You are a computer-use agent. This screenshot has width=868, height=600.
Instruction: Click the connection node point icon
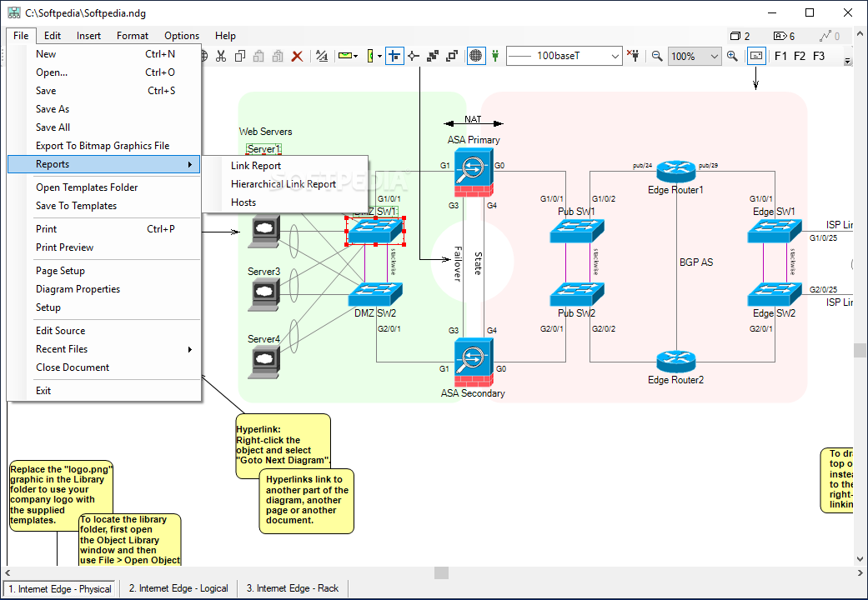coord(414,56)
